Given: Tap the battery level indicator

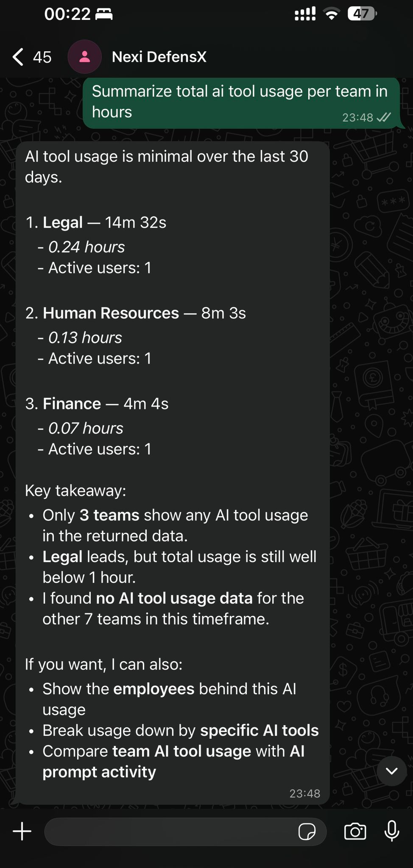Looking at the screenshot, I should [362, 14].
